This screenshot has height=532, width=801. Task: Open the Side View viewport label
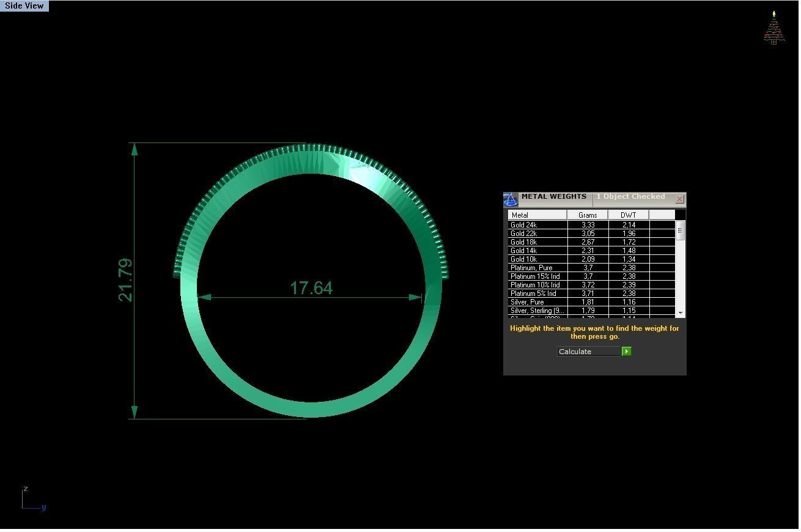tap(24, 6)
